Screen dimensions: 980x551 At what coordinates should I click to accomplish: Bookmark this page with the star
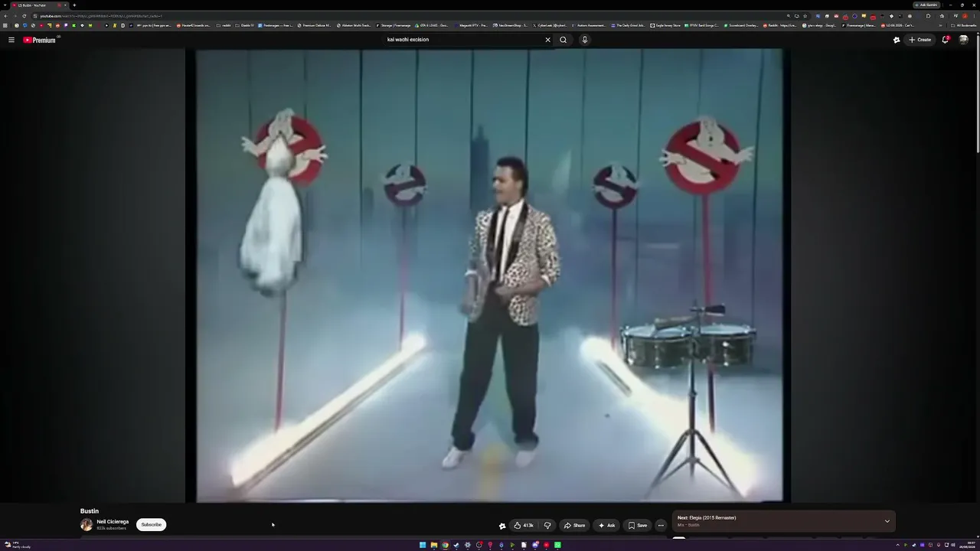805,15
